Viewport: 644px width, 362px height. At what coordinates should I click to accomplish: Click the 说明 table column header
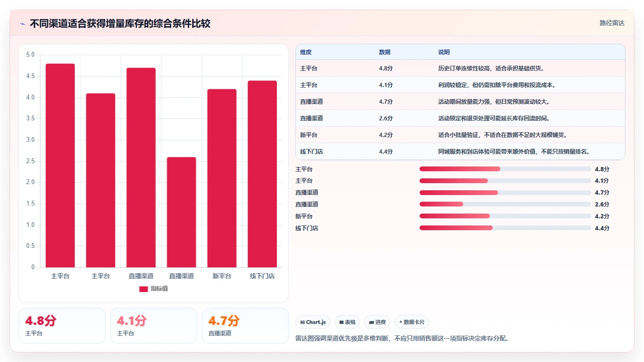444,52
